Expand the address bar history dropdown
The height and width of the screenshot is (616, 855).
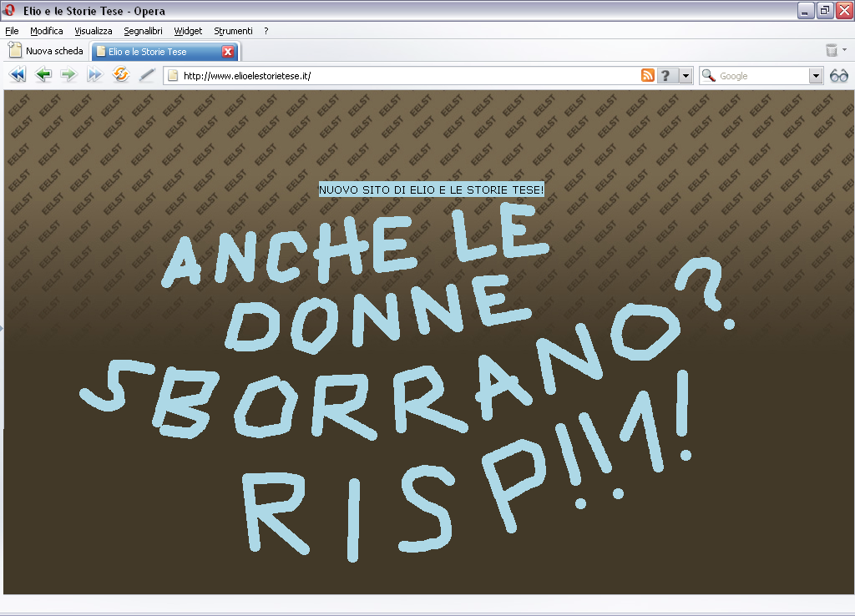[686, 76]
